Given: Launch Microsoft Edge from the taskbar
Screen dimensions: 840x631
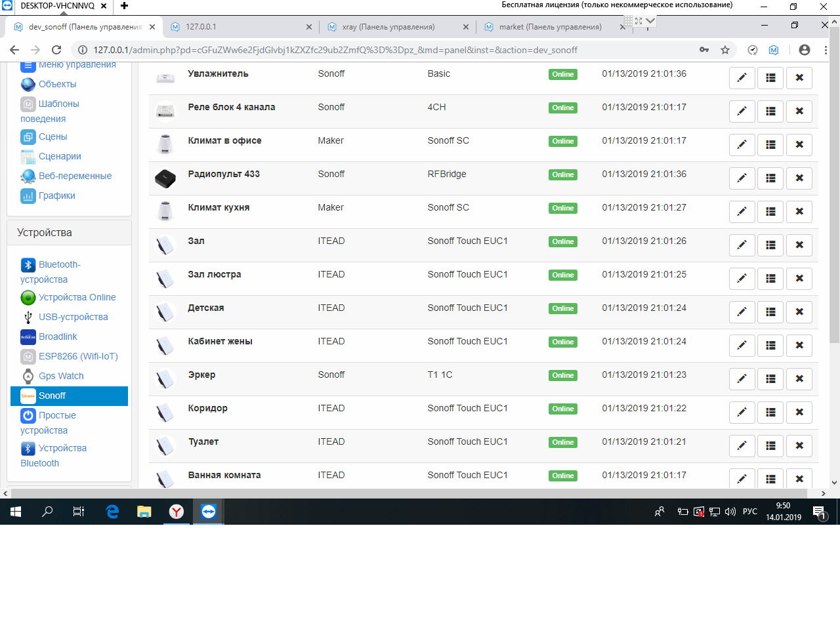Looking at the screenshot, I should 112,512.
